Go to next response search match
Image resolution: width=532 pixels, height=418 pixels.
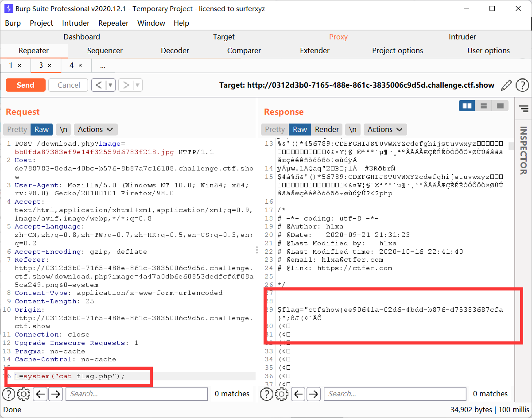pos(314,394)
